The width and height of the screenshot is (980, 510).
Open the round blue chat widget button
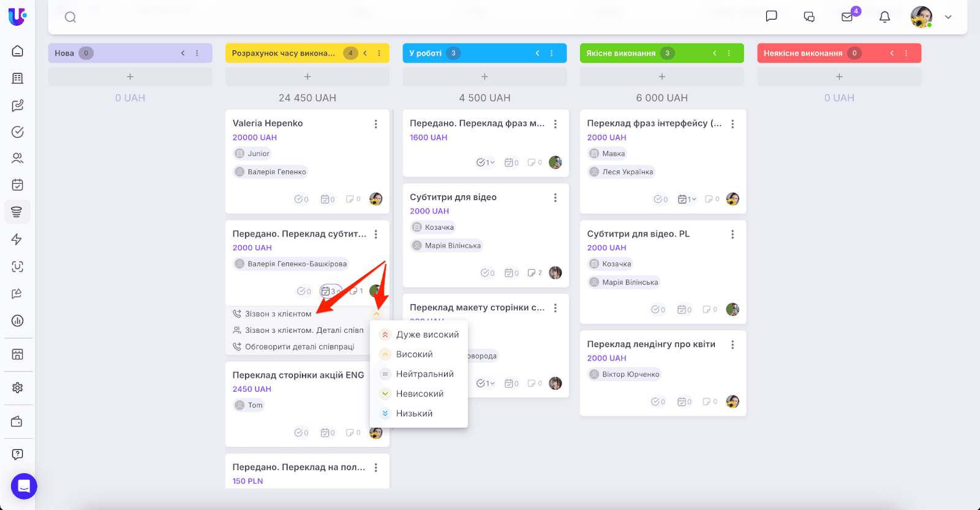tap(24, 487)
